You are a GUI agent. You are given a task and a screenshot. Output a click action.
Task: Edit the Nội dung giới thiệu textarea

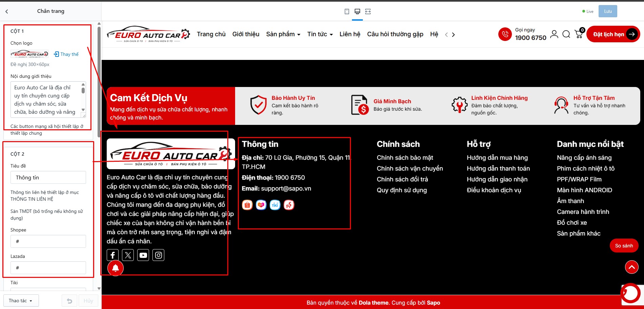coord(48,100)
